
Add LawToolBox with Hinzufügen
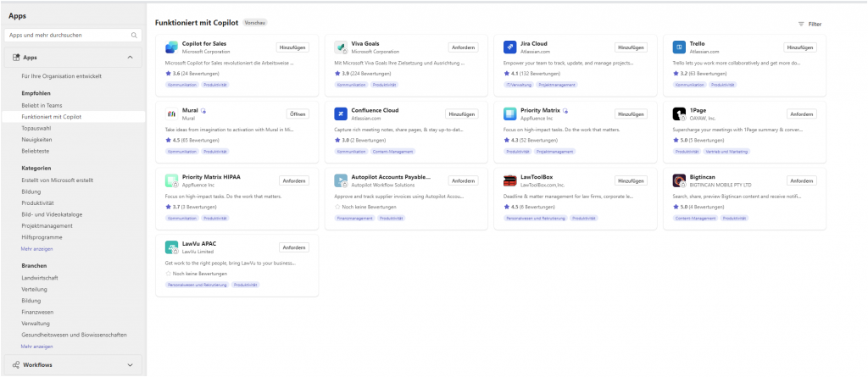631,180
